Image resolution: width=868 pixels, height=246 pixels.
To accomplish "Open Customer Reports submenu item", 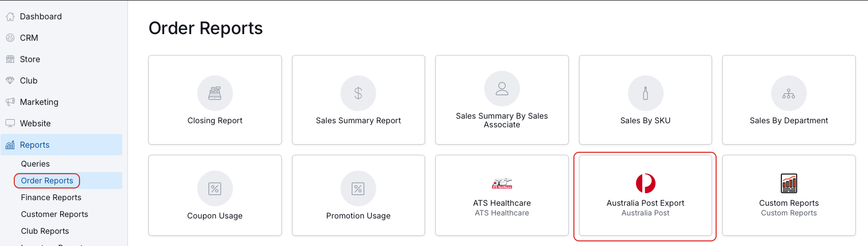I will tap(55, 214).
